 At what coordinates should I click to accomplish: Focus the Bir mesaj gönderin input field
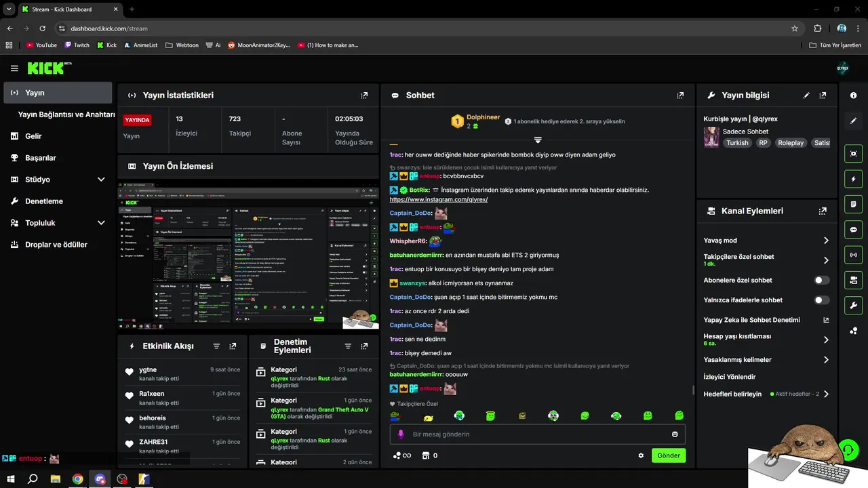pyautogui.click(x=537, y=434)
